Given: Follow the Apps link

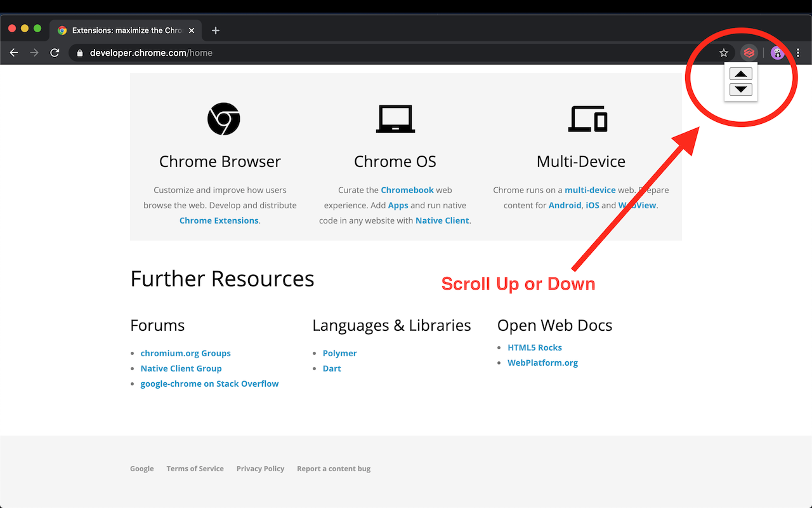Looking at the screenshot, I should coord(398,205).
